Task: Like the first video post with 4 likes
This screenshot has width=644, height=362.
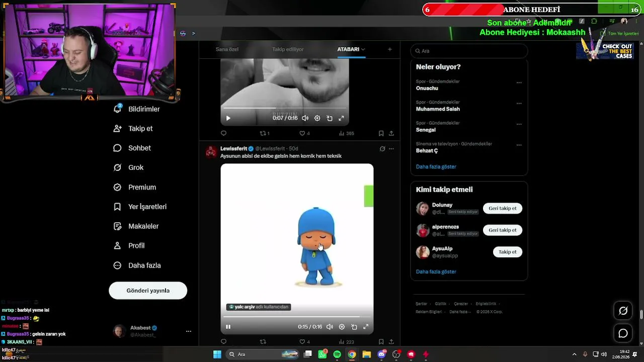Action: pos(304,133)
